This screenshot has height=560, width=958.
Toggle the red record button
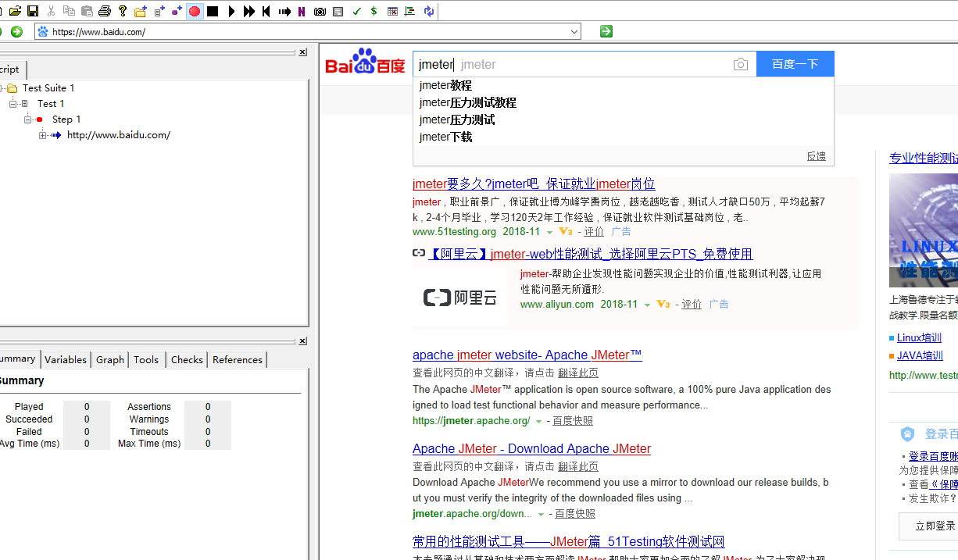[x=195, y=11]
